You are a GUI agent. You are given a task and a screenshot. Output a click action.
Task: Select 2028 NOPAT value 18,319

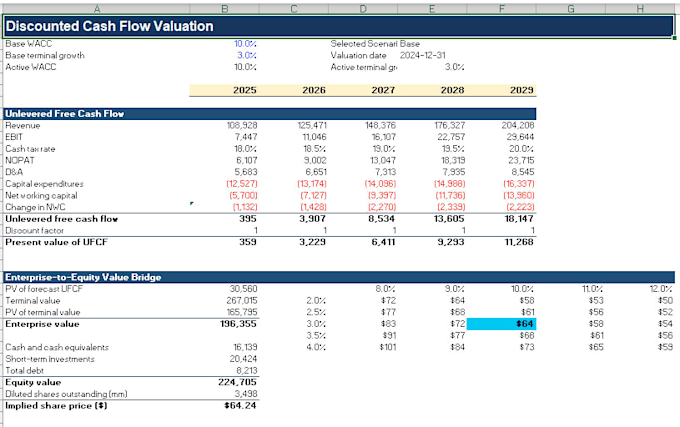(x=451, y=161)
